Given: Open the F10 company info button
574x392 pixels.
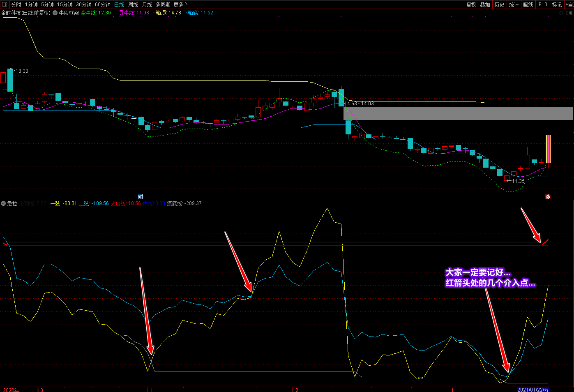Looking at the screenshot, I should coord(543,5).
